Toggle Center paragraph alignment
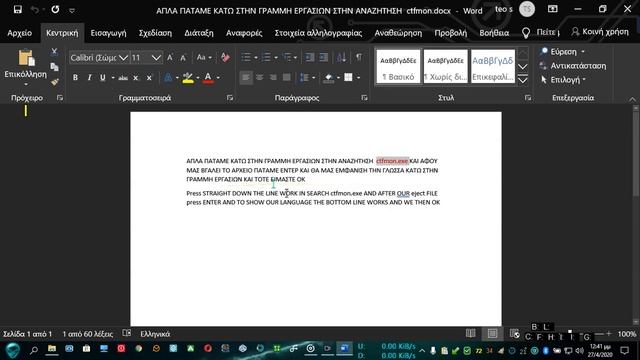This screenshot has height=360, width=640. coord(260,78)
